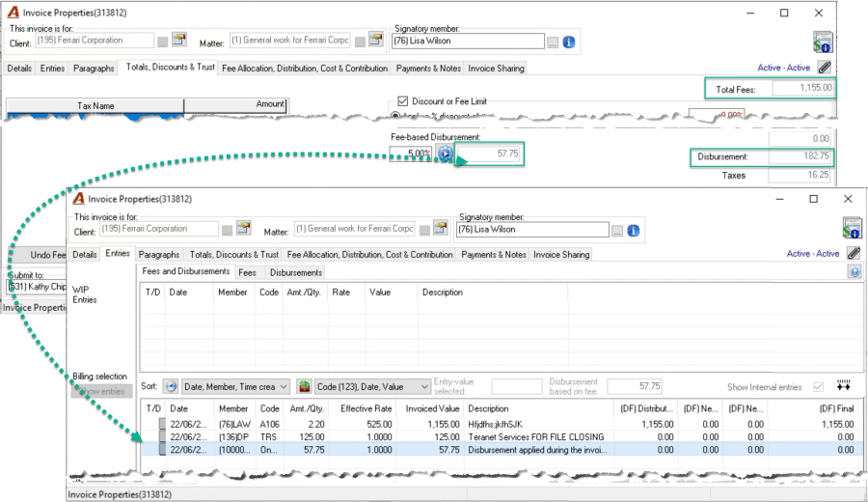
Task: Click Active - Active link in Entries window
Action: 813,253
